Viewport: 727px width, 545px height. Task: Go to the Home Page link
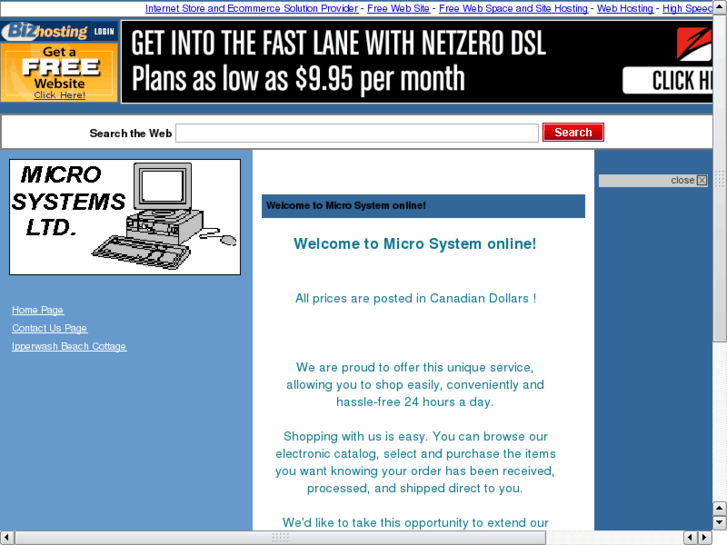click(38, 310)
